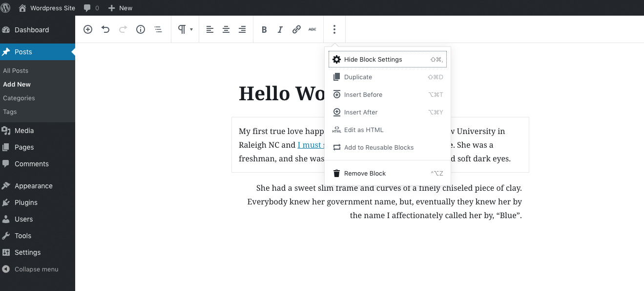This screenshot has height=291, width=644.
Task: Align text center
Action: pos(226,29)
